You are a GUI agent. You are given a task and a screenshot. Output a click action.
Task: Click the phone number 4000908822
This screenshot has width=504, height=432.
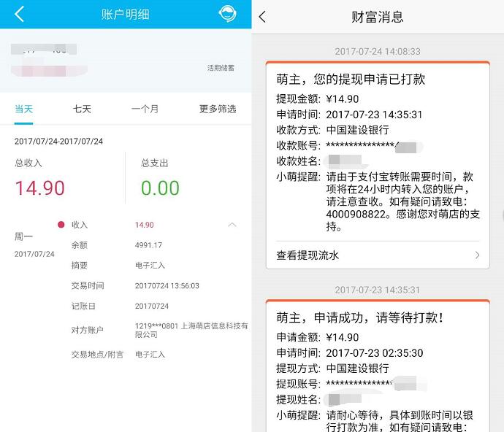(356, 215)
